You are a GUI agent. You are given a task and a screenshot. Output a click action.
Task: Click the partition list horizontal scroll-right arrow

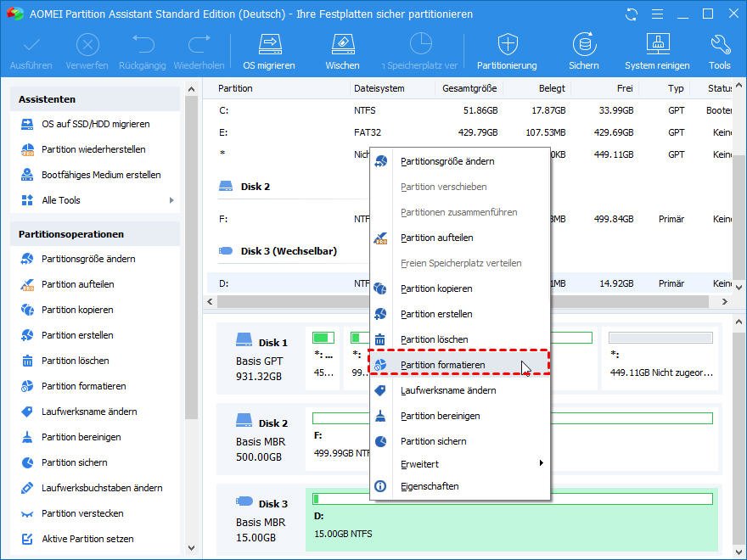pyautogui.click(x=725, y=302)
